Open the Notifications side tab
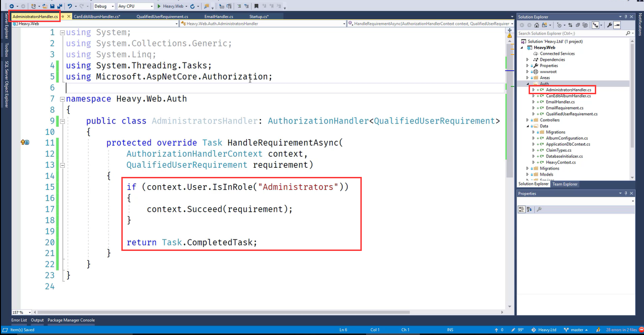The image size is (644, 335). (639, 24)
